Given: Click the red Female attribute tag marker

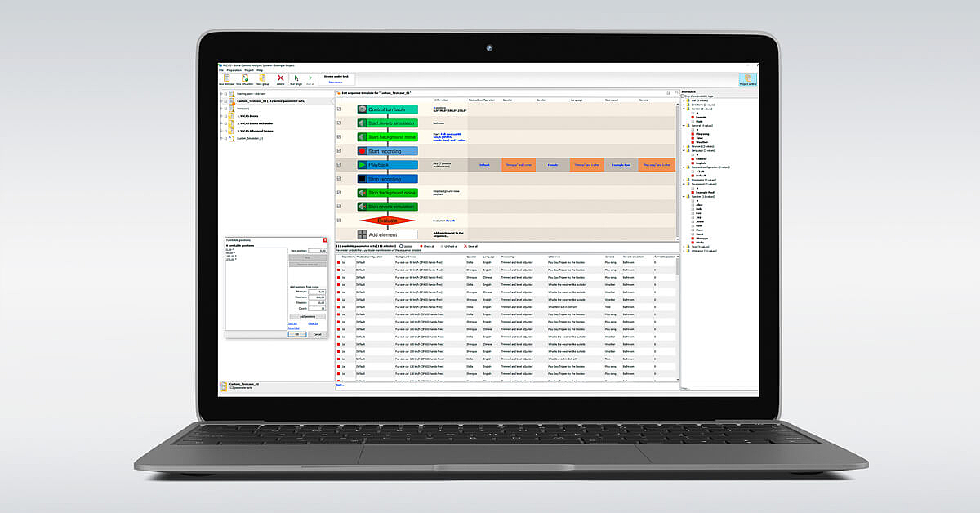Looking at the screenshot, I should pos(693,116).
